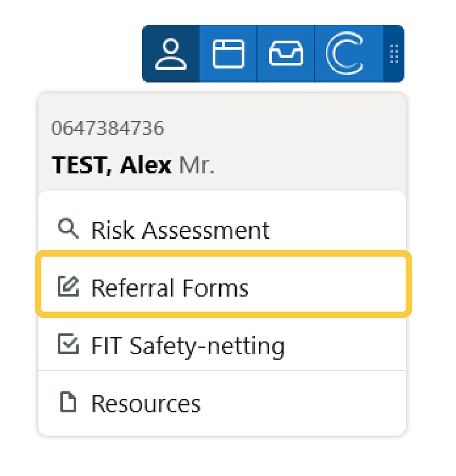
Task: Click the circular C logo icon
Action: tap(344, 54)
